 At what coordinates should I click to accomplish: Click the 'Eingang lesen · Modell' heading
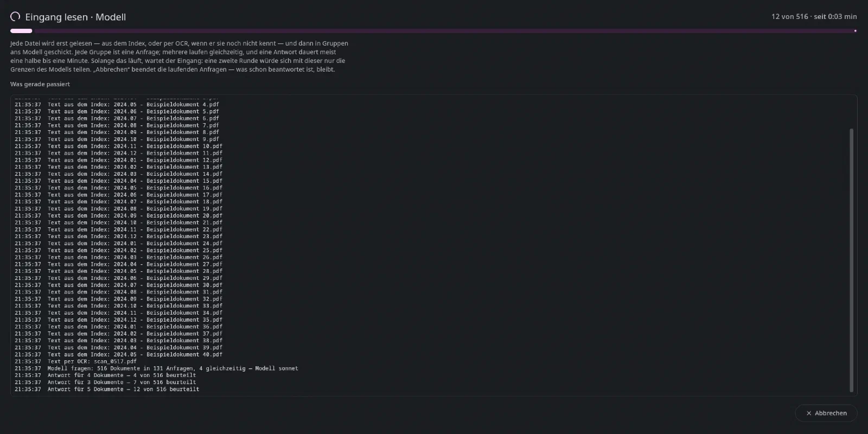click(75, 17)
